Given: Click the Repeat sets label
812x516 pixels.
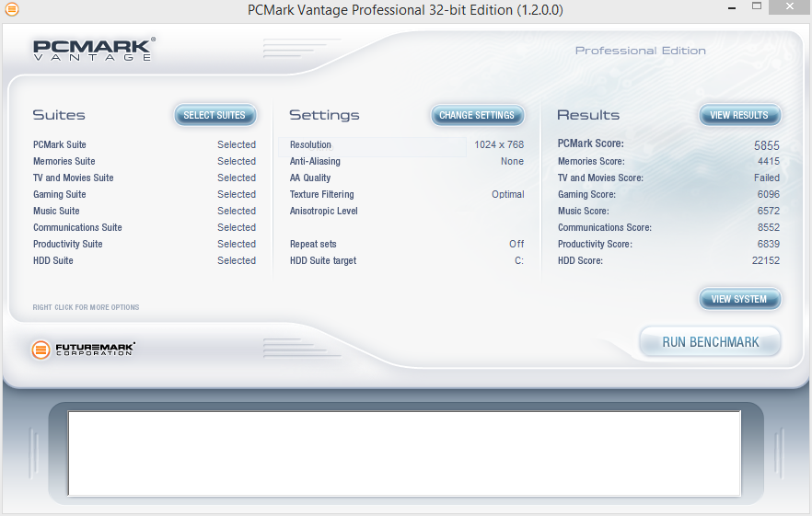Looking at the screenshot, I should [x=313, y=245].
